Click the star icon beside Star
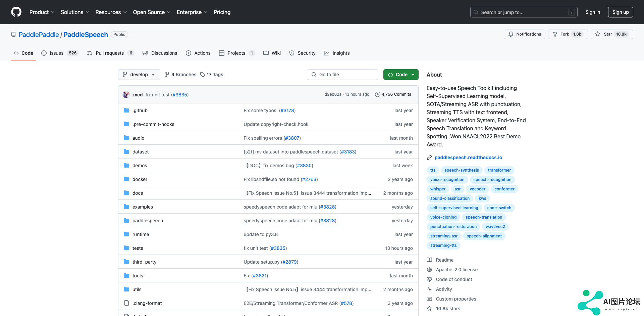 (598, 34)
